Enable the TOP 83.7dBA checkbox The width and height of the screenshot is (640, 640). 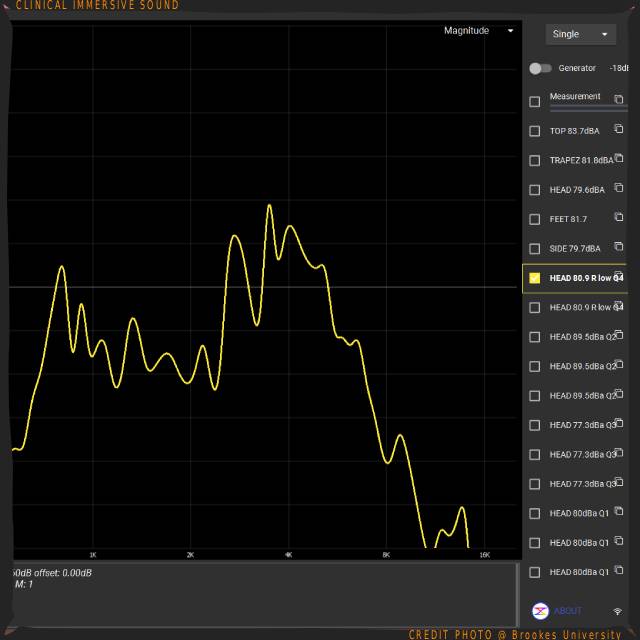click(534, 131)
